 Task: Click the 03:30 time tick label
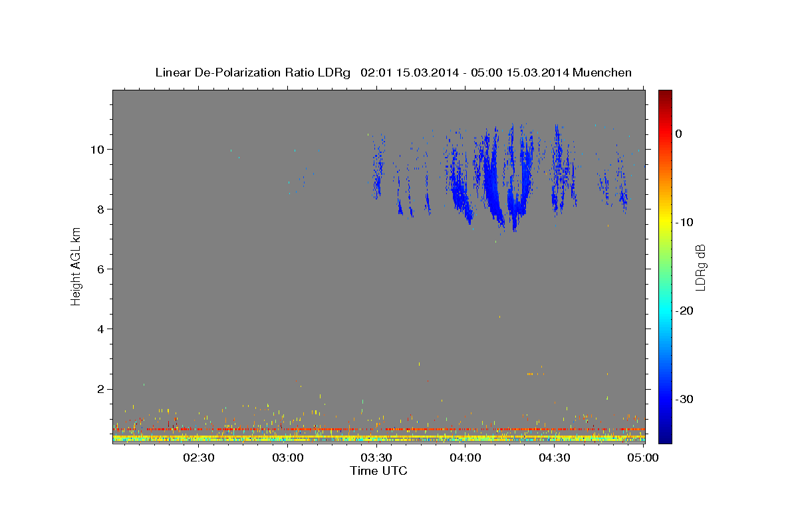(377, 458)
